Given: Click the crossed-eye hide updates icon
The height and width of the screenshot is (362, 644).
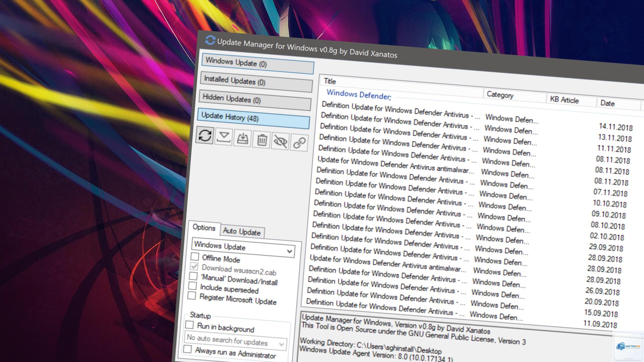Looking at the screenshot, I should click(280, 142).
